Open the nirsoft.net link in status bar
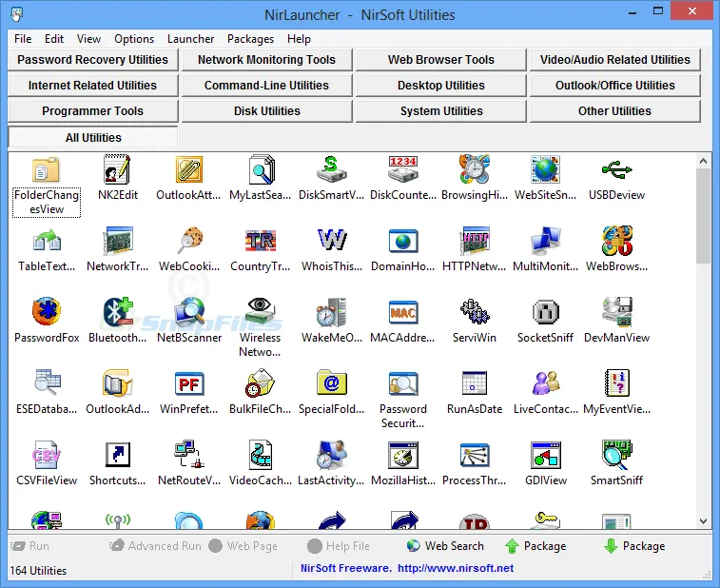720x588 pixels. pyautogui.click(x=456, y=568)
